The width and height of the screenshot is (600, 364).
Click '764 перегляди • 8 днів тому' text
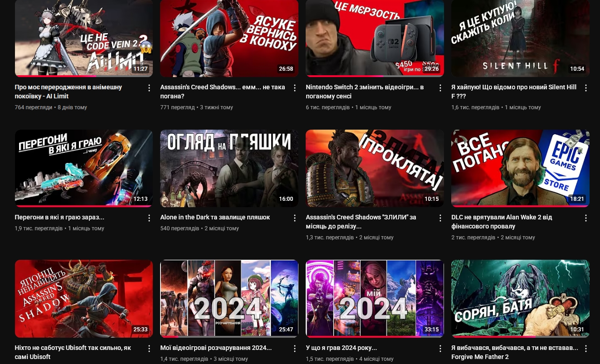(x=51, y=107)
